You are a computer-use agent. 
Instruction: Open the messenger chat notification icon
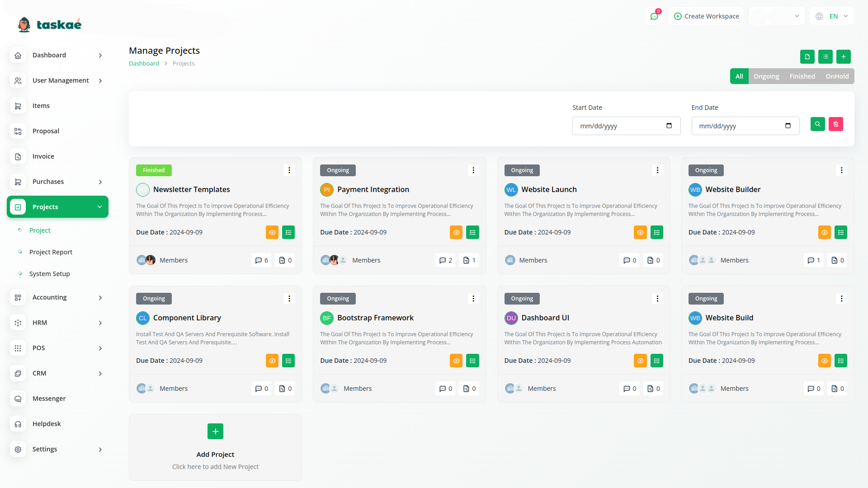click(x=654, y=16)
